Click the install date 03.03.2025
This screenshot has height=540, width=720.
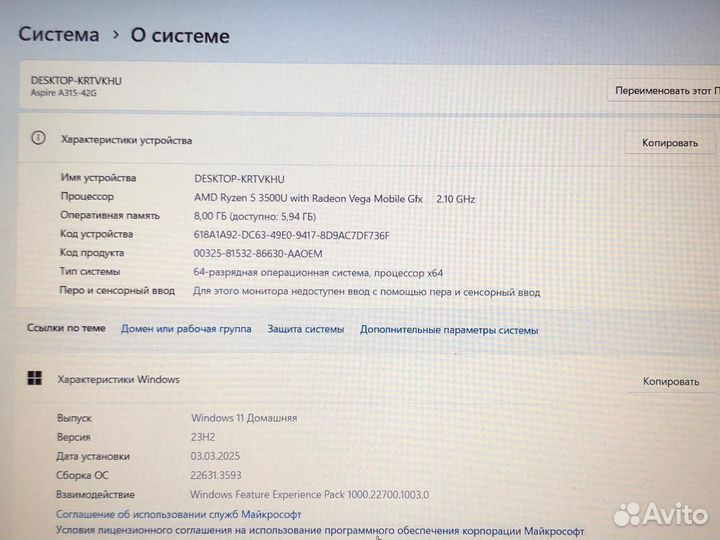coord(215,456)
